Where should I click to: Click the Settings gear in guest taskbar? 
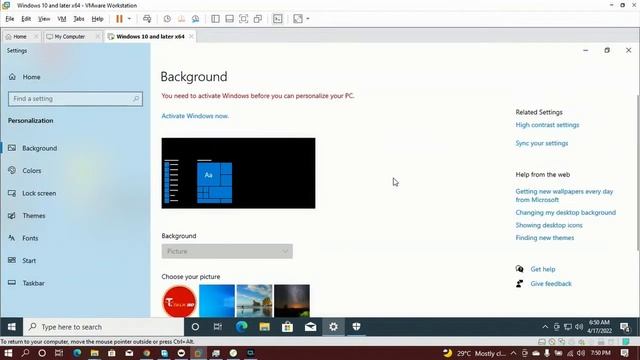[x=333, y=327]
